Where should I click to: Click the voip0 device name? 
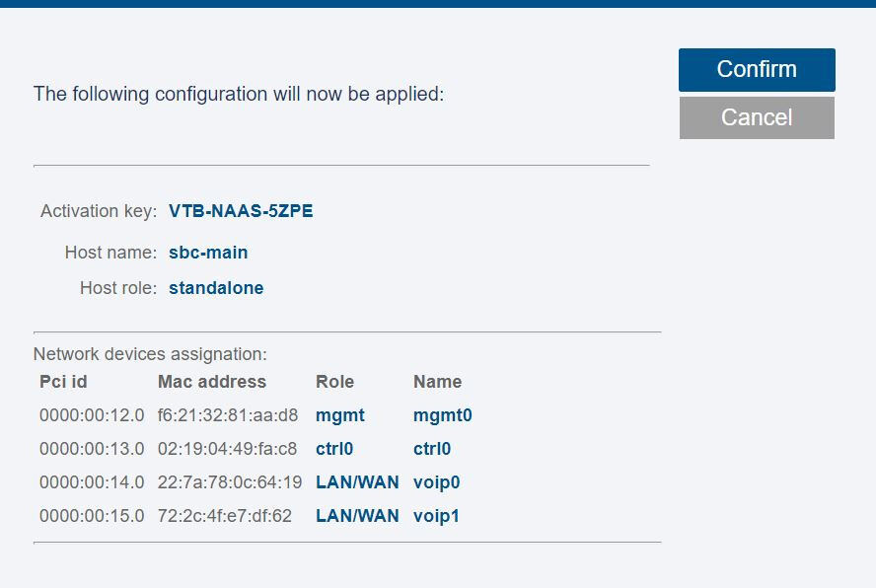coord(437,482)
